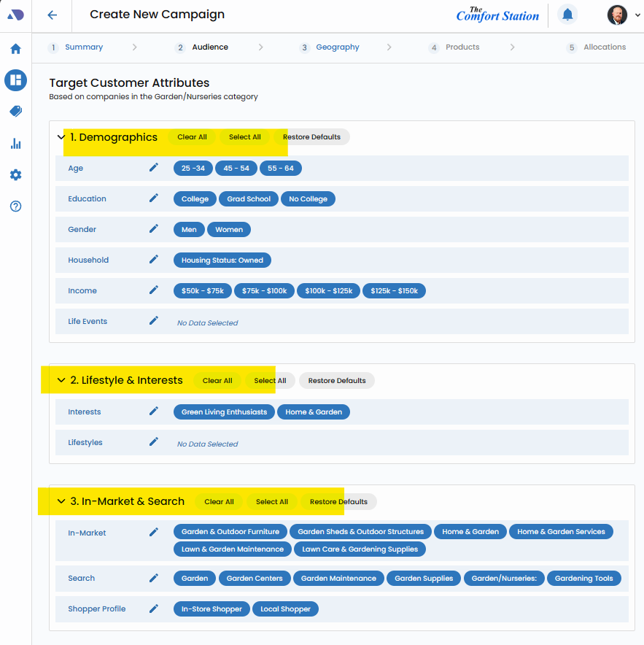Collapse the Lifestyle & Interests section
644x645 pixels.
point(61,380)
